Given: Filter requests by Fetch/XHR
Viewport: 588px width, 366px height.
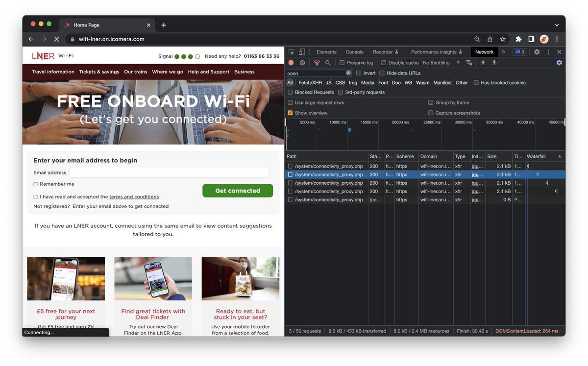Looking at the screenshot, I should coord(310,83).
